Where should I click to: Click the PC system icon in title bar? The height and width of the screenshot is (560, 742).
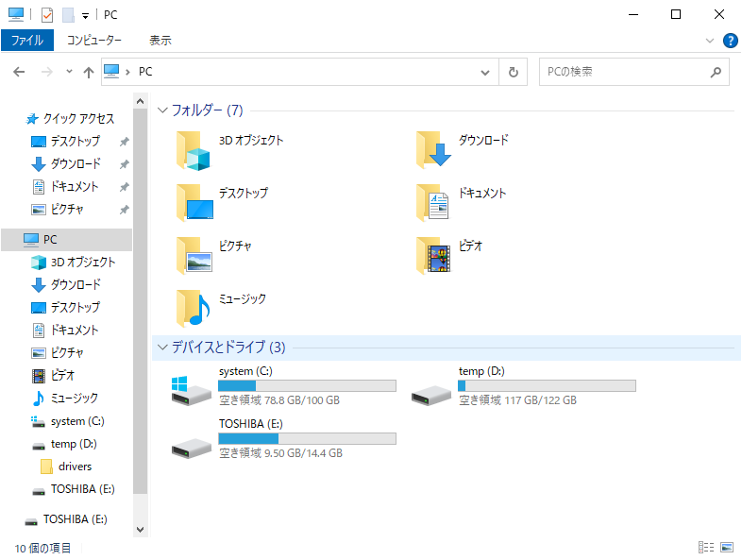[x=16, y=15]
